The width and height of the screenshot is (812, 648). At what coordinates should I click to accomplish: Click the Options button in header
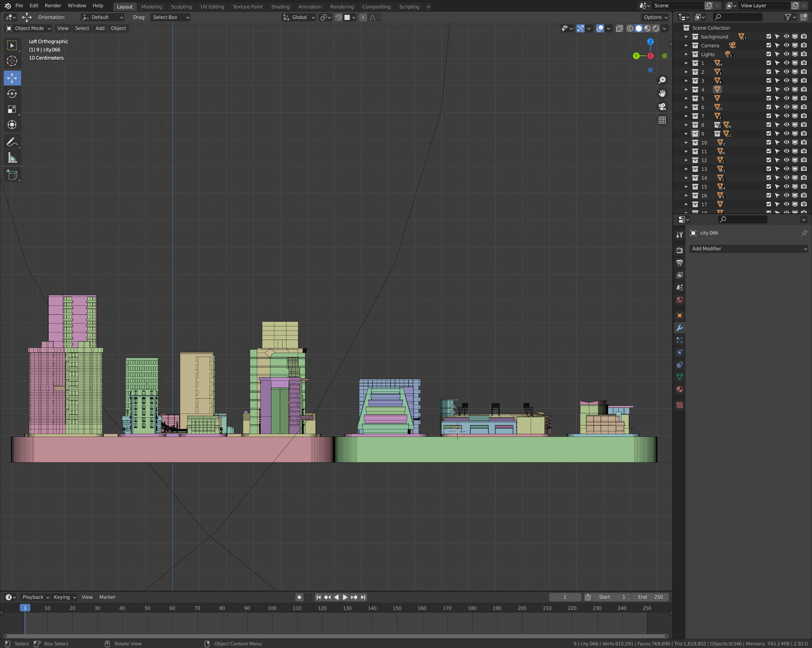(x=655, y=17)
